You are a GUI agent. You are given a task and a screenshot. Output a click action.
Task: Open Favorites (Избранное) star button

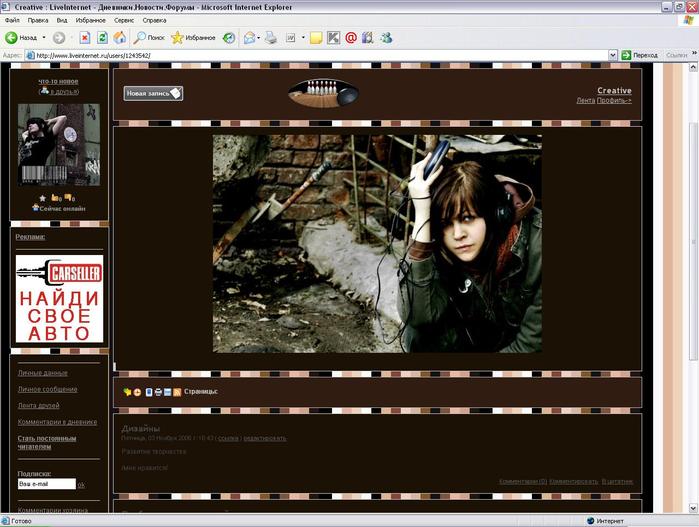[x=191, y=37]
